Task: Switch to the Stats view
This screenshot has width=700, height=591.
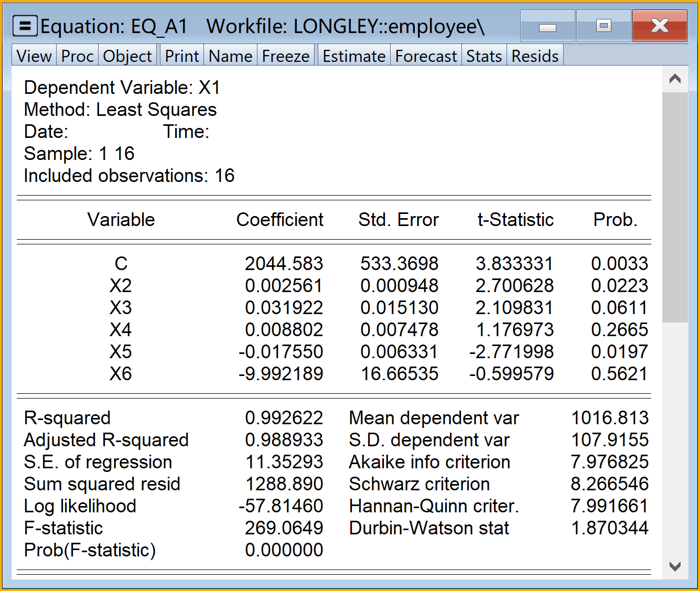Action: 484,56
